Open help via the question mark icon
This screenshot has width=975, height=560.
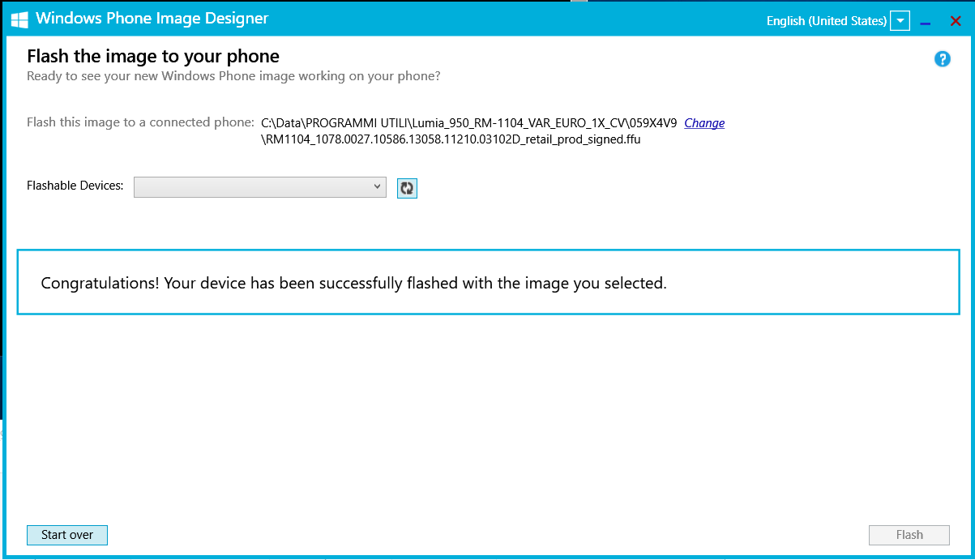coord(942,59)
